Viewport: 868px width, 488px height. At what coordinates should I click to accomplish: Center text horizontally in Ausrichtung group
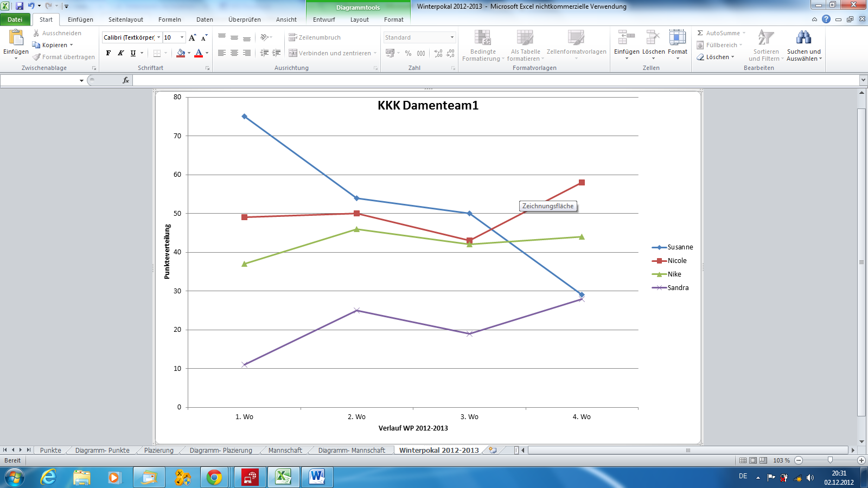(234, 53)
